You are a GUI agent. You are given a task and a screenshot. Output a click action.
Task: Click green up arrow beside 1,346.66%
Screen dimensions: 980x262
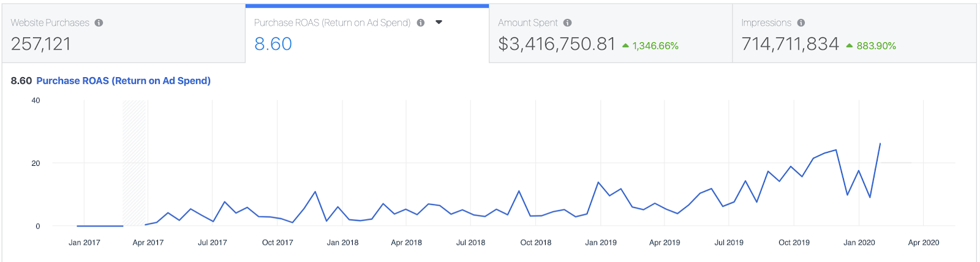point(625,46)
